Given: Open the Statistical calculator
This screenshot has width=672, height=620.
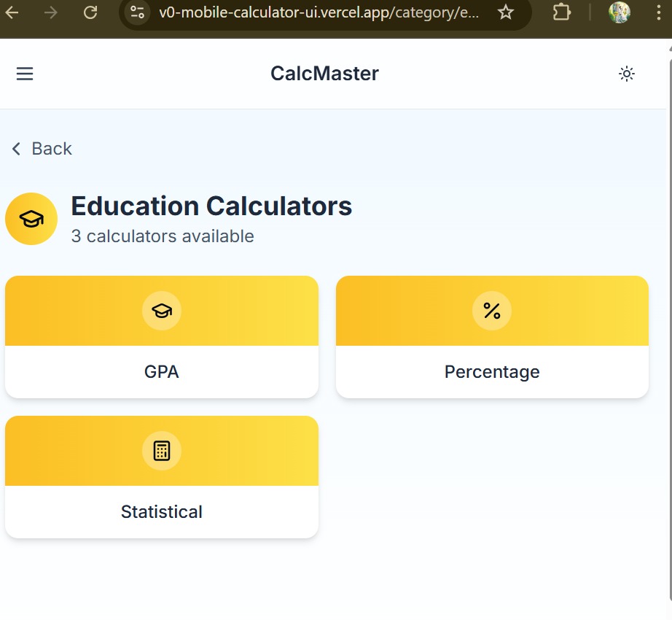Looking at the screenshot, I should [162, 511].
